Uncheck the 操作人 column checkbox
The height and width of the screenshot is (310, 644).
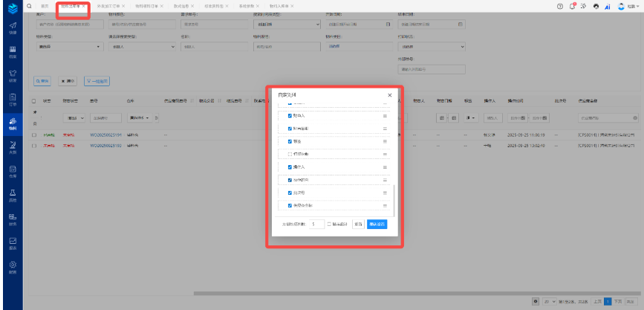290,166
